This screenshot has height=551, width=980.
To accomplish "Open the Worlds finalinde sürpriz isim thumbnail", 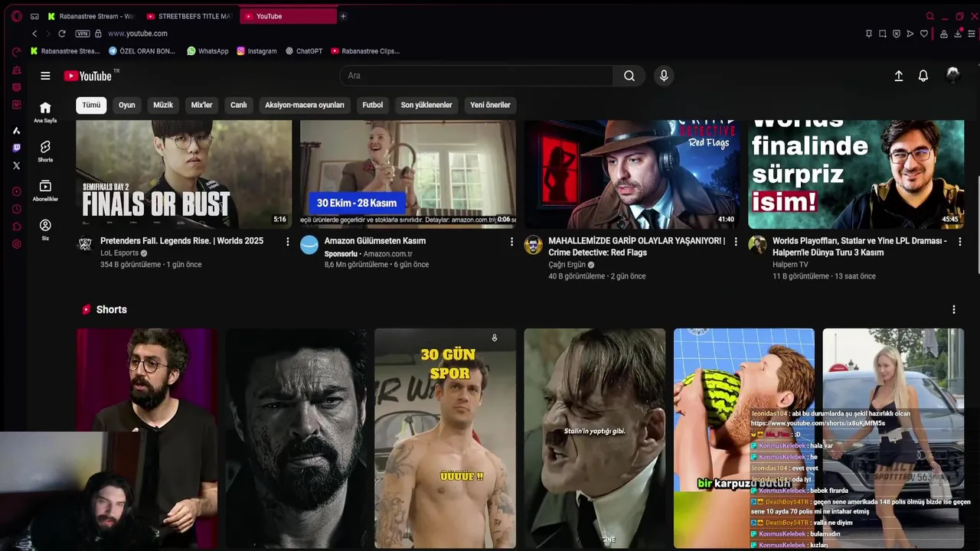I will click(x=856, y=174).
